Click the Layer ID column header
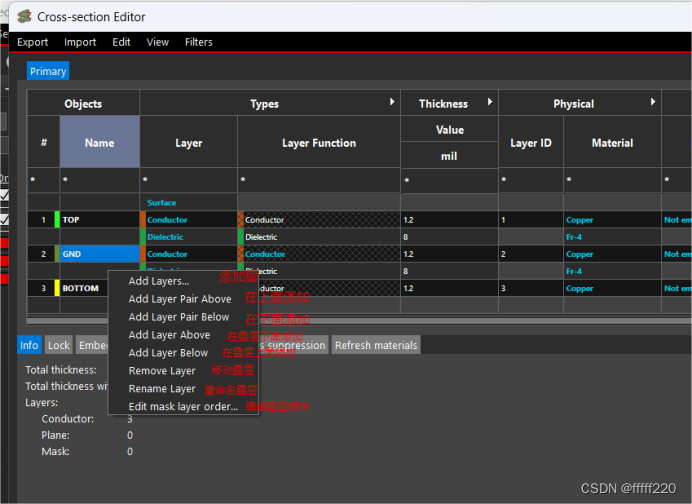This screenshot has width=692, height=504. pos(531,142)
